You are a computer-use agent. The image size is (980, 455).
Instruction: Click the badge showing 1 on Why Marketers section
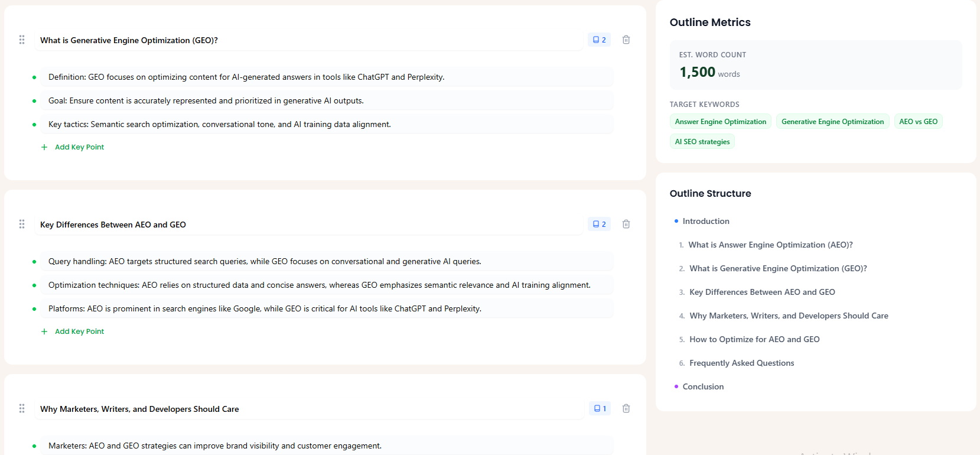[x=600, y=409]
